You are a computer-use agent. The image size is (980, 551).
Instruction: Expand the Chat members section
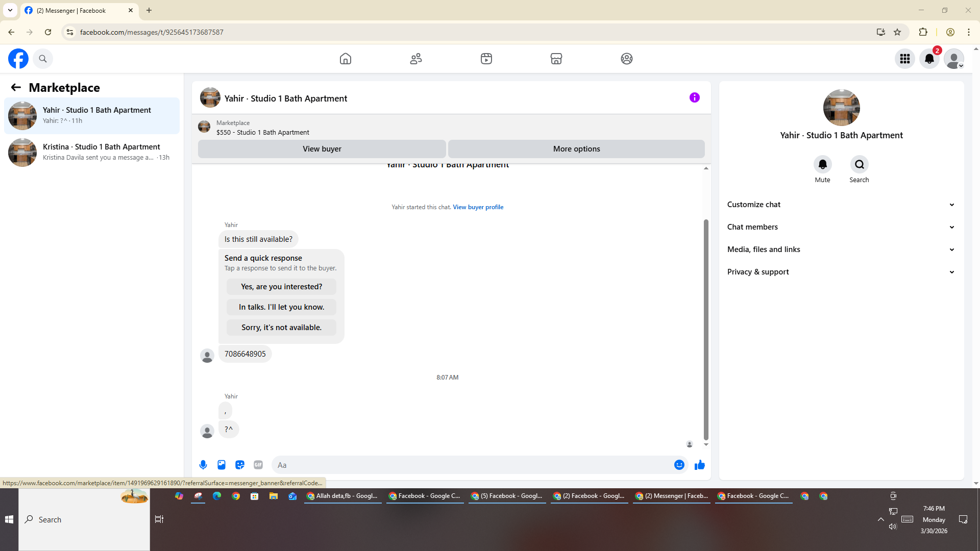click(x=841, y=227)
